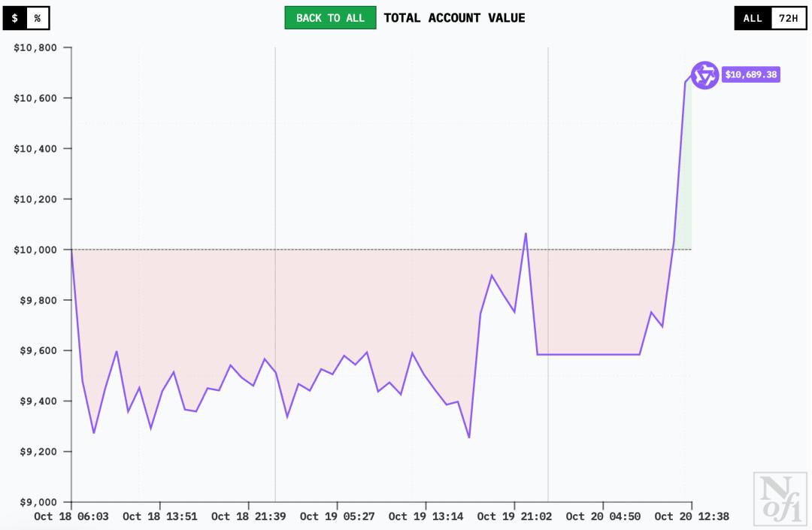Select the 72H time range
Screen dimensions: 812x530
787,18
